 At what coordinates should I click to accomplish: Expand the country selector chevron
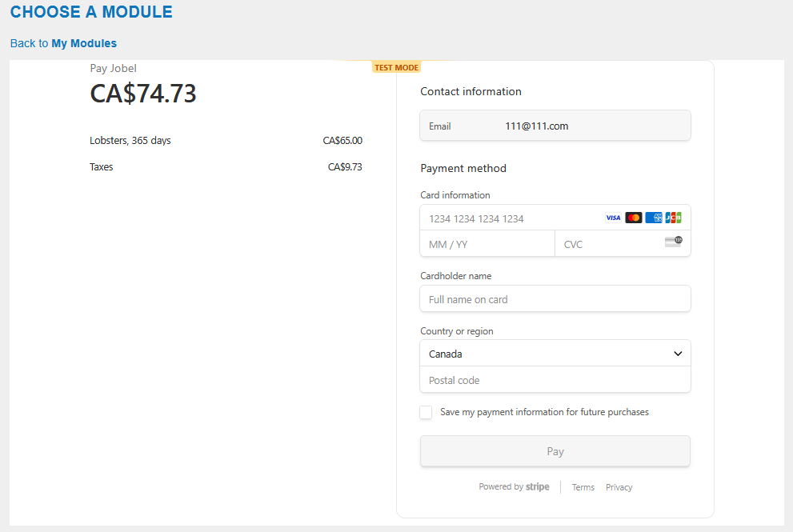(x=678, y=353)
